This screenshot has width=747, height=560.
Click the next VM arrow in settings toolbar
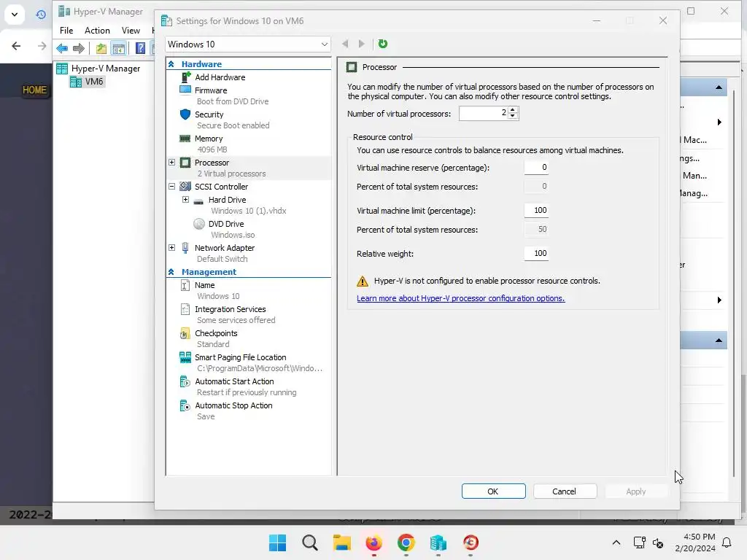362,44
